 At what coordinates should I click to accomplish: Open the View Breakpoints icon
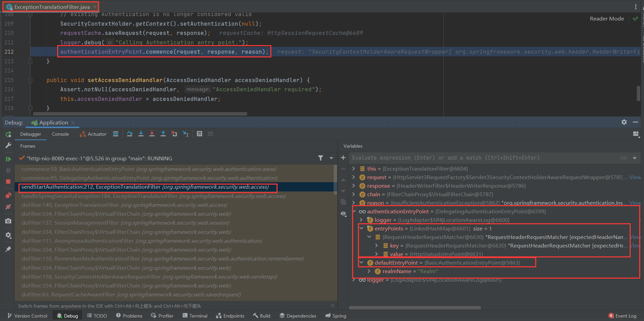coord(8,196)
